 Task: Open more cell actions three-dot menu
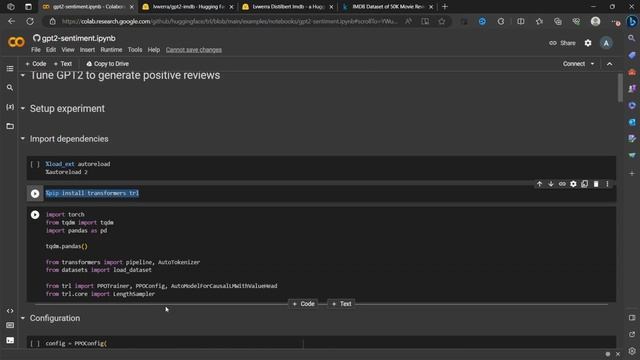pyautogui.click(x=607, y=184)
